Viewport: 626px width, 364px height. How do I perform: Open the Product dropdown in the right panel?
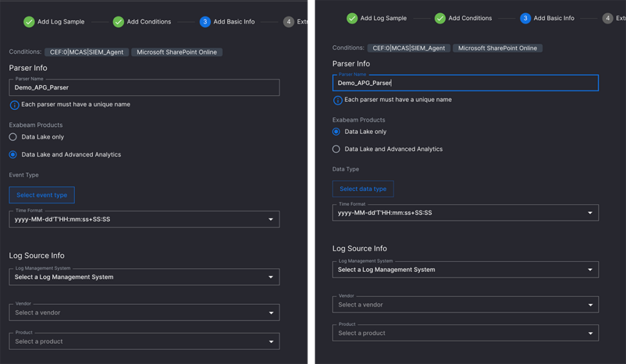[x=465, y=333]
